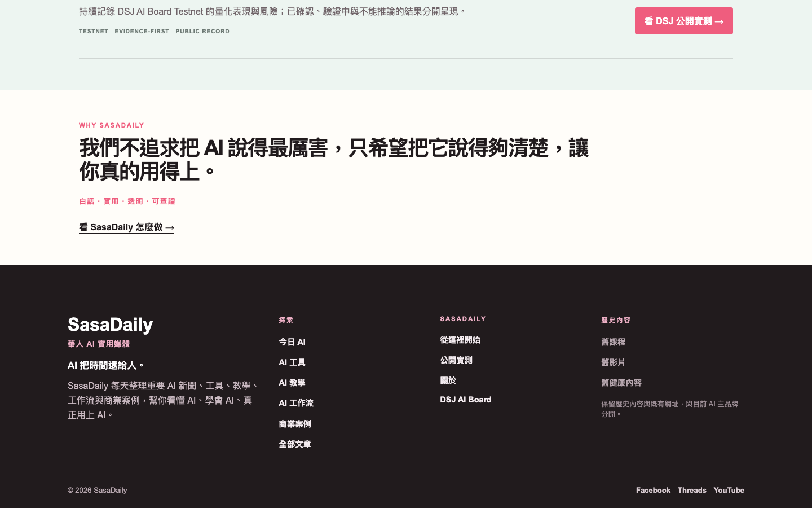The image size is (812, 508).
Task: Open the 看 SasaDaily 怎麼做 link
Action: click(x=126, y=227)
